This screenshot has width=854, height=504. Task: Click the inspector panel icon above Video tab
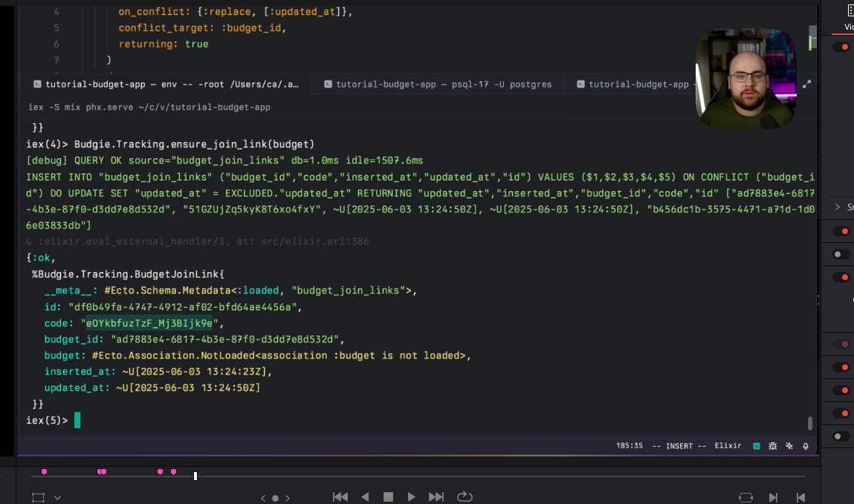[x=850, y=10]
